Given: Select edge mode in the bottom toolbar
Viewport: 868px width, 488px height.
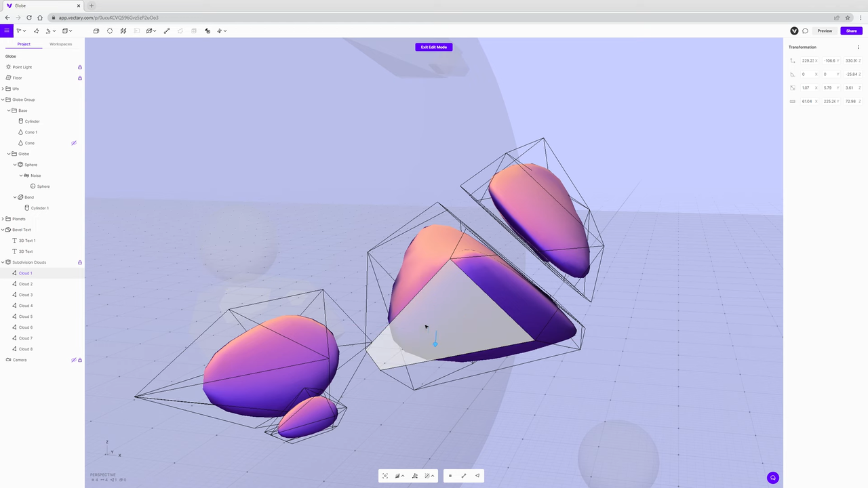Looking at the screenshot, I should tap(464, 476).
